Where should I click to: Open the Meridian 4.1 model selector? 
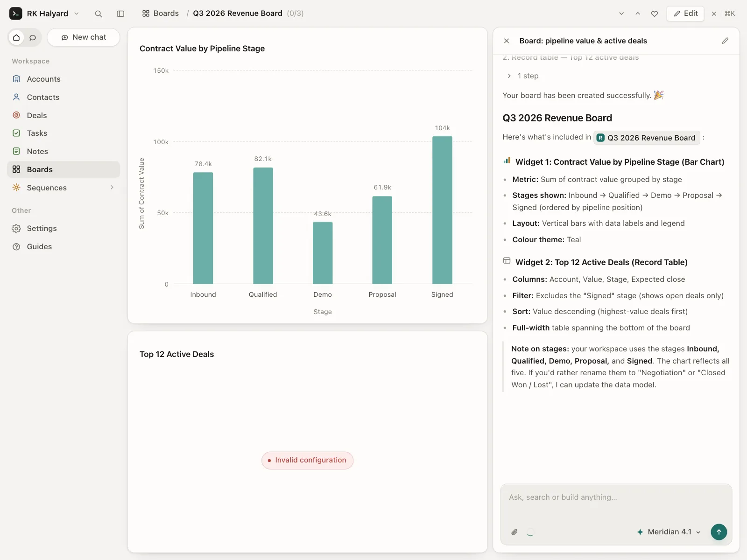[669, 532]
